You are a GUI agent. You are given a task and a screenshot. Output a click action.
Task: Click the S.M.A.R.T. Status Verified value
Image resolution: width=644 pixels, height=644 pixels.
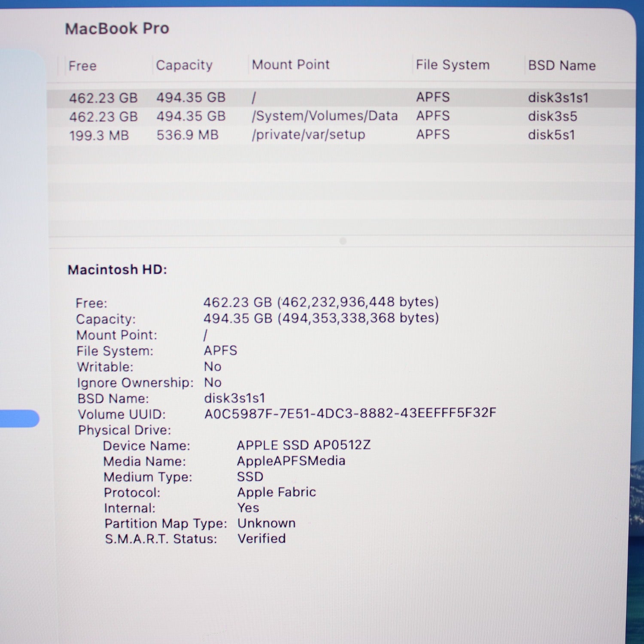pyautogui.click(x=261, y=538)
